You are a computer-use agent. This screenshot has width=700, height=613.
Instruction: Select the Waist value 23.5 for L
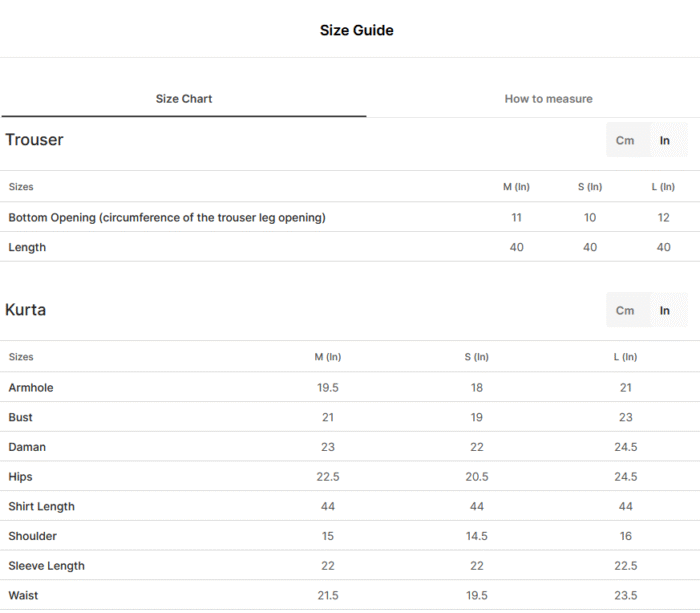625,595
